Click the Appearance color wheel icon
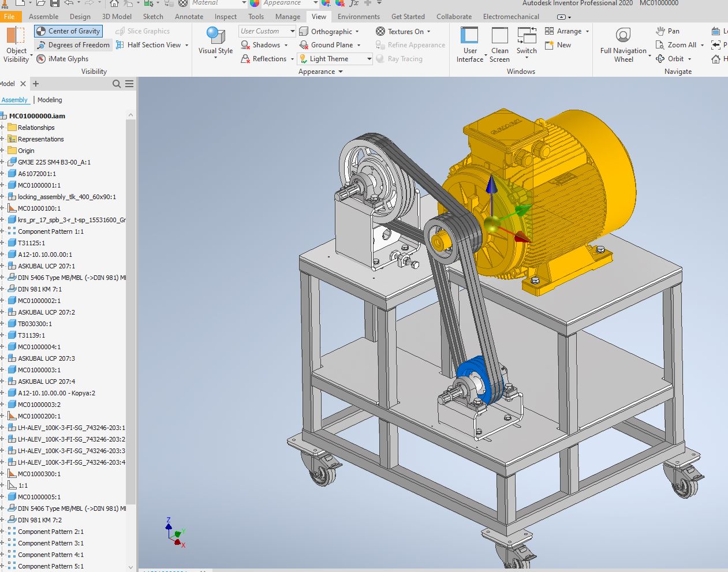This screenshot has height=572, width=728. (x=255, y=3)
